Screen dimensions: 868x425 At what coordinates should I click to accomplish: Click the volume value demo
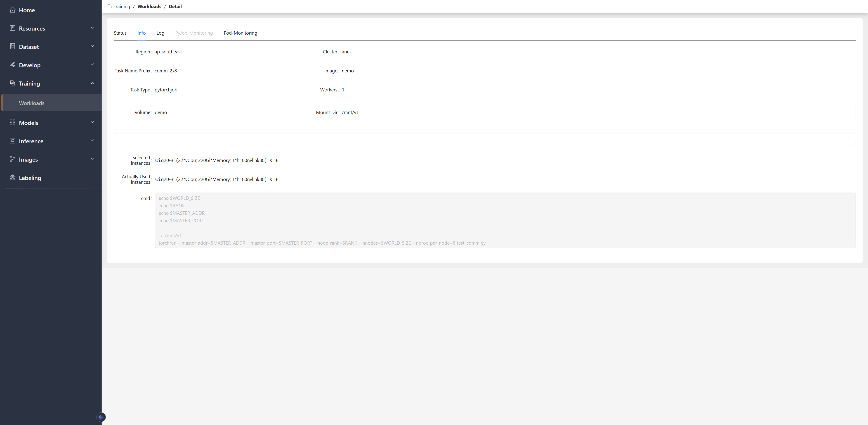(x=161, y=112)
